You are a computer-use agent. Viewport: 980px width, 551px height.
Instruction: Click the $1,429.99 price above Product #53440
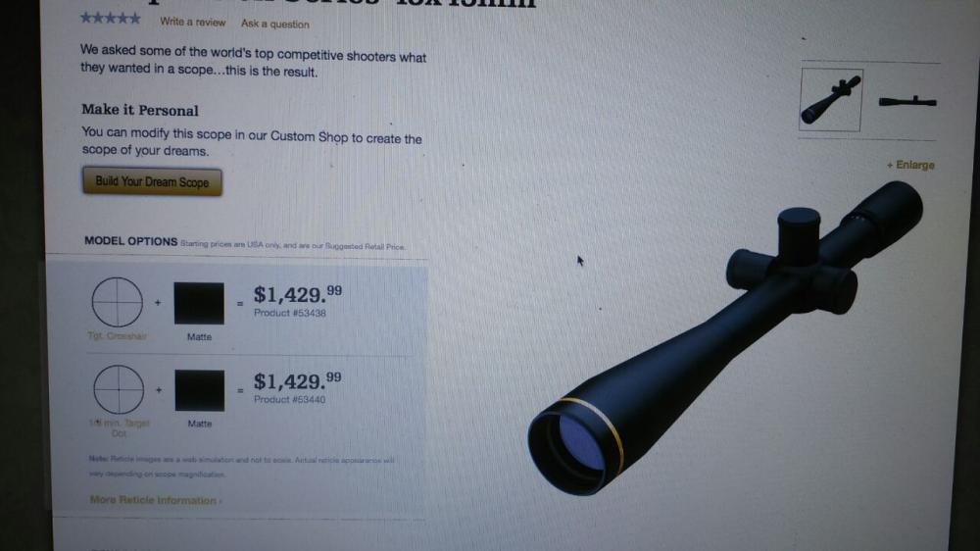(298, 380)
